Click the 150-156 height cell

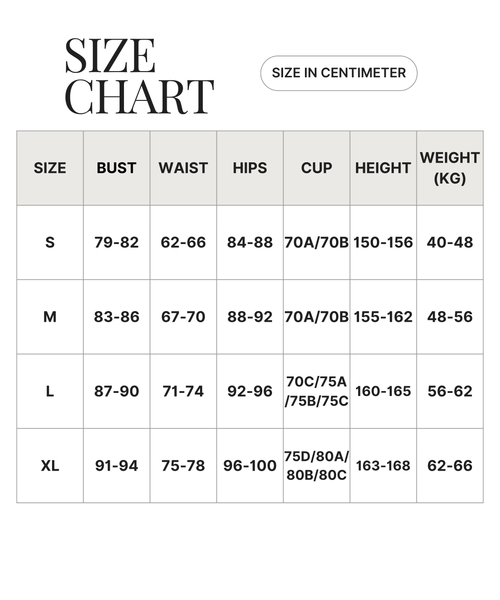(x=383, y=243)
